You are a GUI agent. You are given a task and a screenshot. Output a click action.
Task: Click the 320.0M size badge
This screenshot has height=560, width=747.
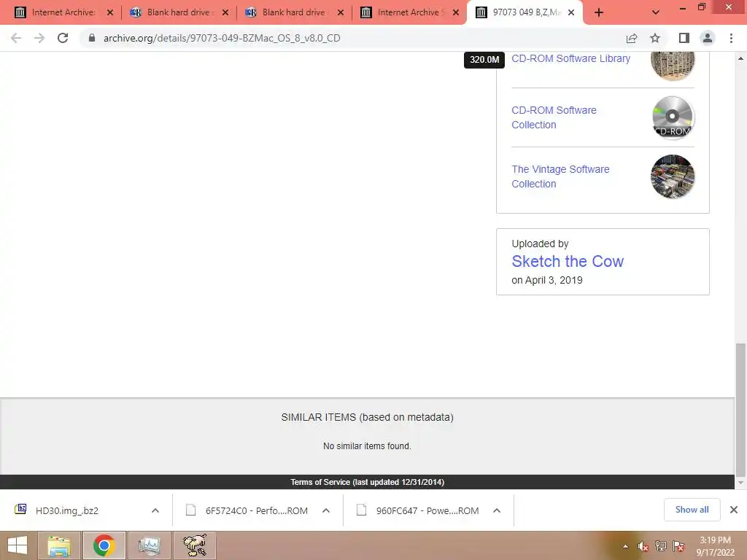point(484,60)
